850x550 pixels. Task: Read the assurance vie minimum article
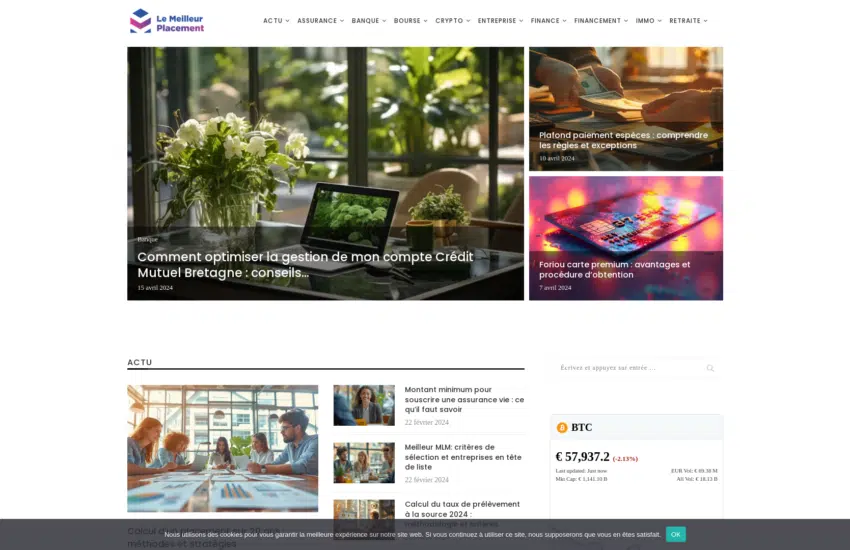[464, 399]
